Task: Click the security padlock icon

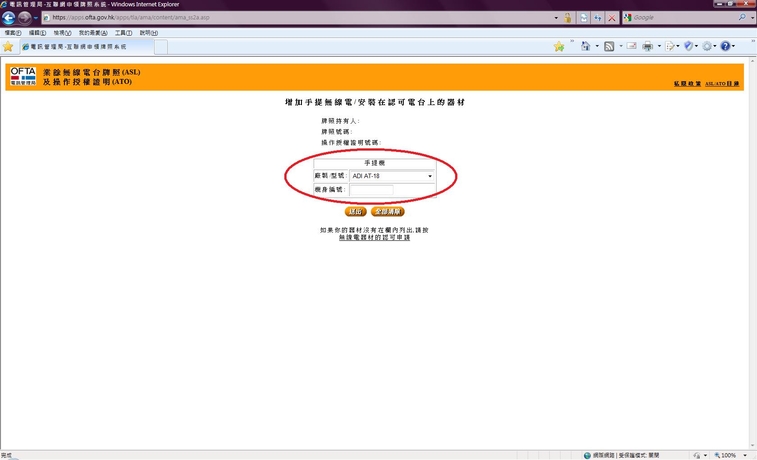Action: point(568,18)
